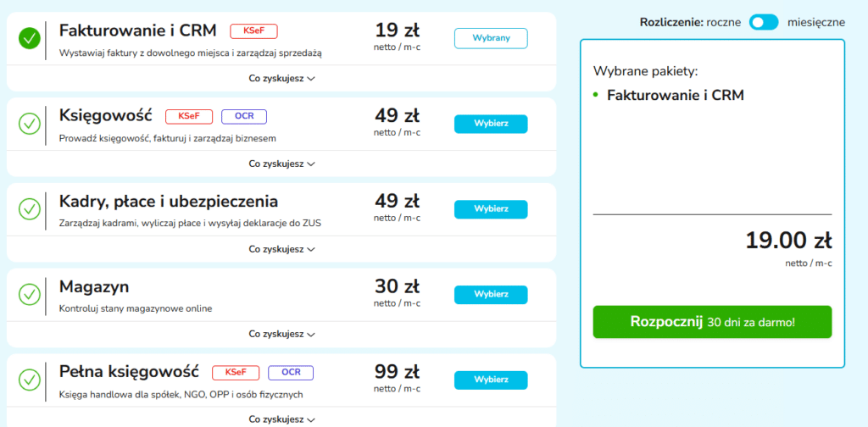The width and height of the screenshot is (868, 427).
Task: Choose 'Wybierz' for the Magazyn package
Action: click(x=491, y=294)
